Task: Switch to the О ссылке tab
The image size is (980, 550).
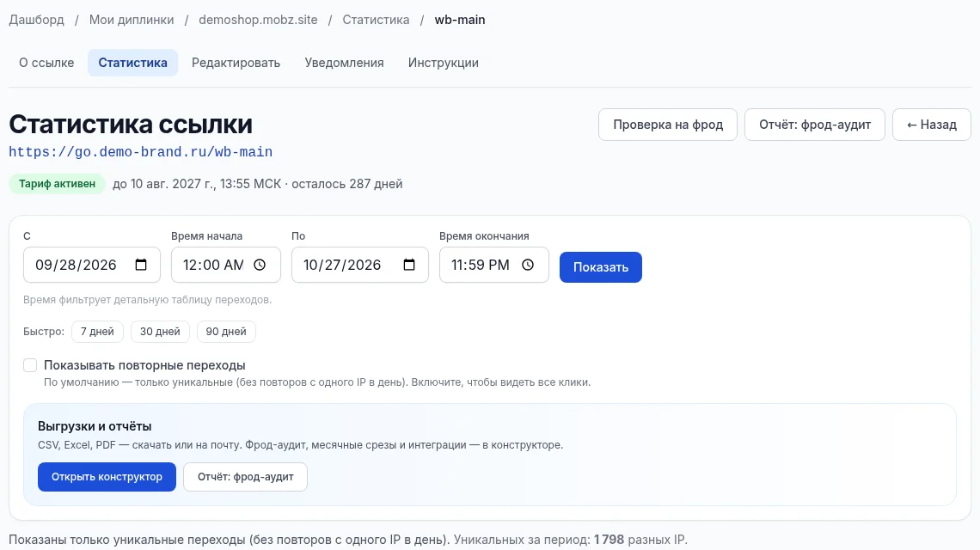Action: pyautogui.click(x=46, y=63)
